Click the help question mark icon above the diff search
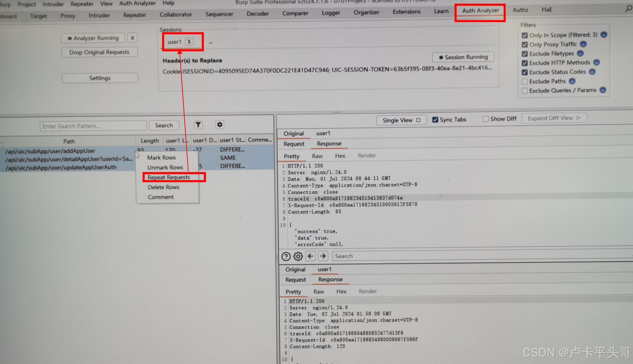 pyautogui.click(x=286, y=256)
